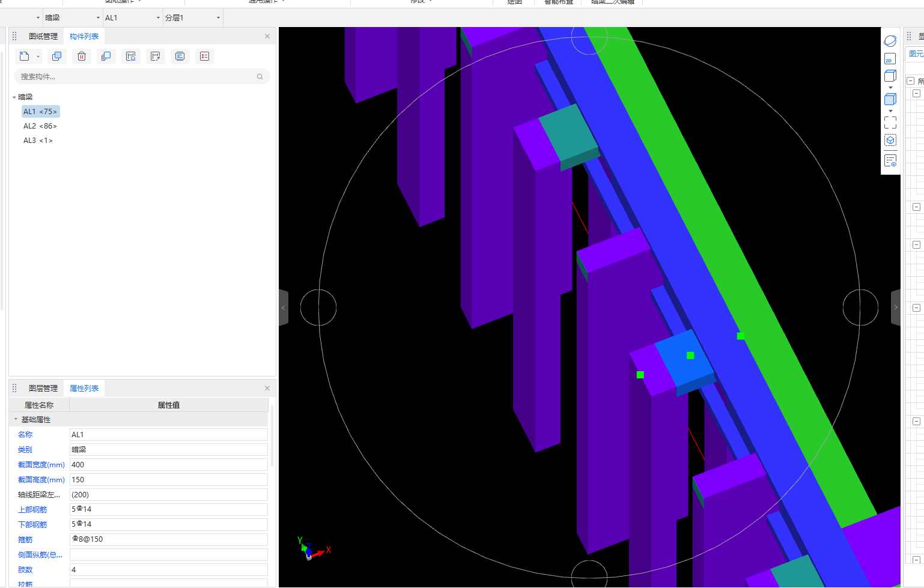This screenshot has height=588, width=924.
Task: Click the Delete component trash icon
Action: tap(82, 56)
